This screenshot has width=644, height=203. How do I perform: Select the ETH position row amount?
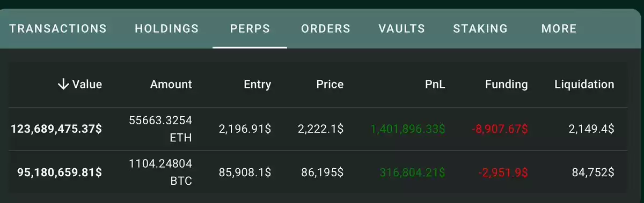pos(160,129)
